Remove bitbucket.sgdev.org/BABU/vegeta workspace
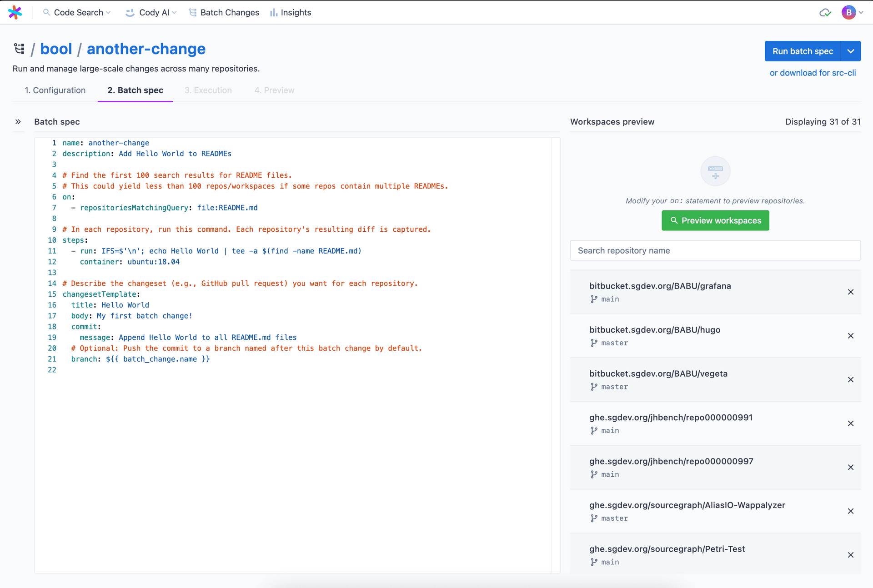This screenshot has width=873, height=588. point(850,379)
